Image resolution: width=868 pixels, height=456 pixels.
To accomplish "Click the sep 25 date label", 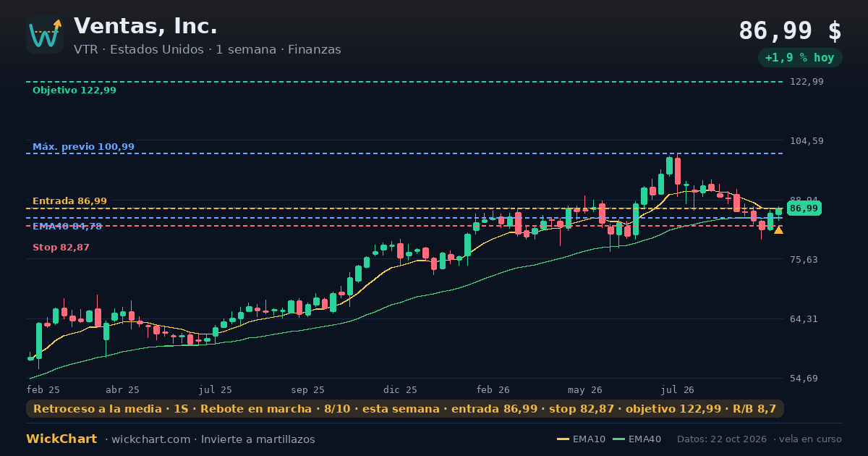I will point(307,390).
